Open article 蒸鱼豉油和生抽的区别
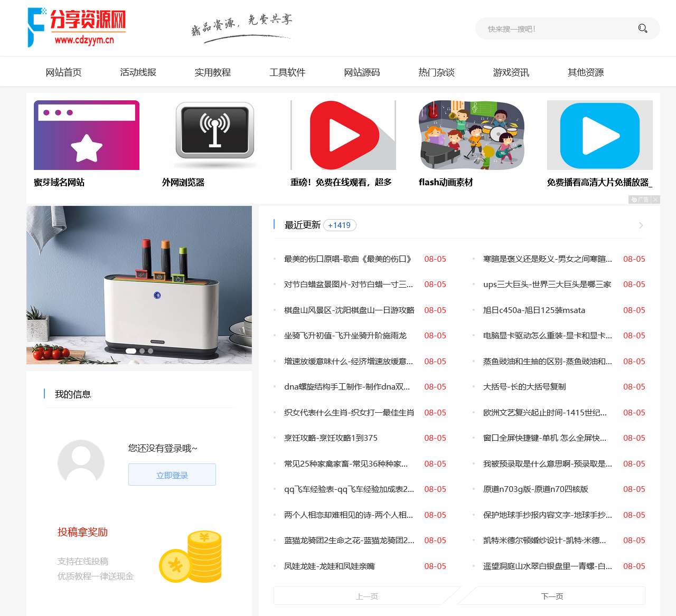The height and width of the screenshot is (616, 676). tap(548, 361)
